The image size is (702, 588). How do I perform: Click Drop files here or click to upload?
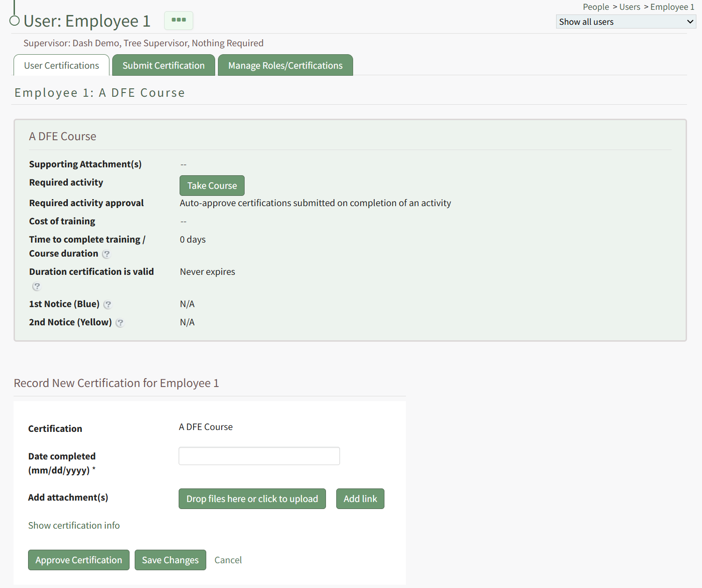252,499
